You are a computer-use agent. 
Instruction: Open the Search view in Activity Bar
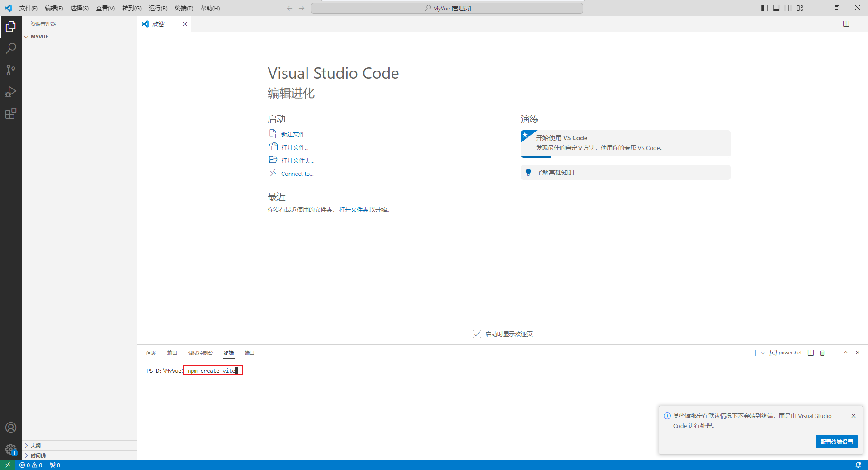click(11, 48)
